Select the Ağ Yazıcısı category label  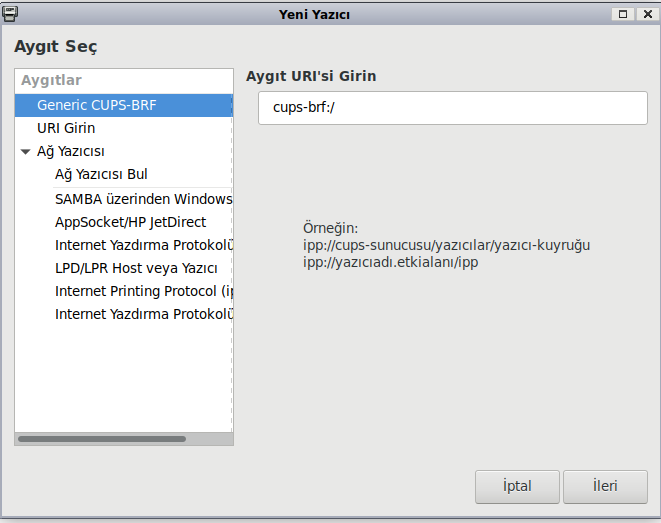71,152
